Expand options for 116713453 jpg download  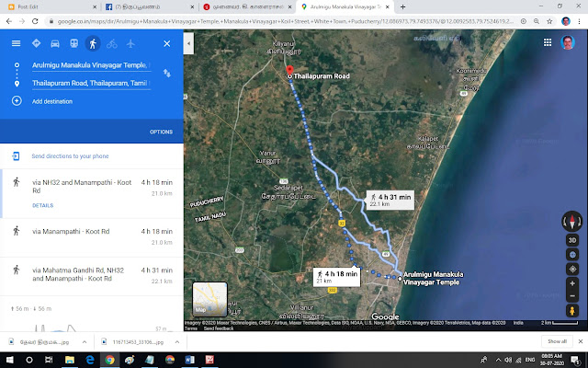click(177, 342)
